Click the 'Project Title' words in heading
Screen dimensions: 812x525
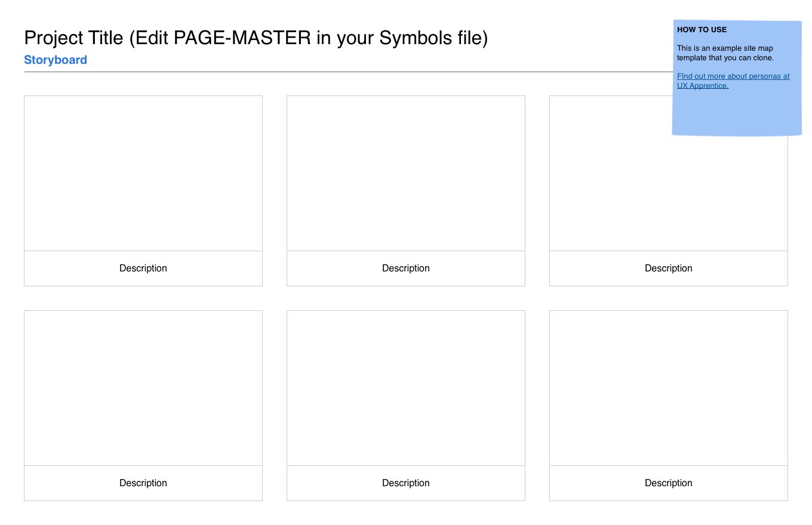point(73,38)
